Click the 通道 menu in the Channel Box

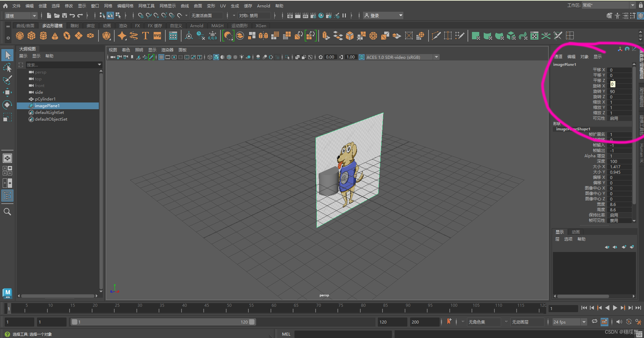point(558,56)
